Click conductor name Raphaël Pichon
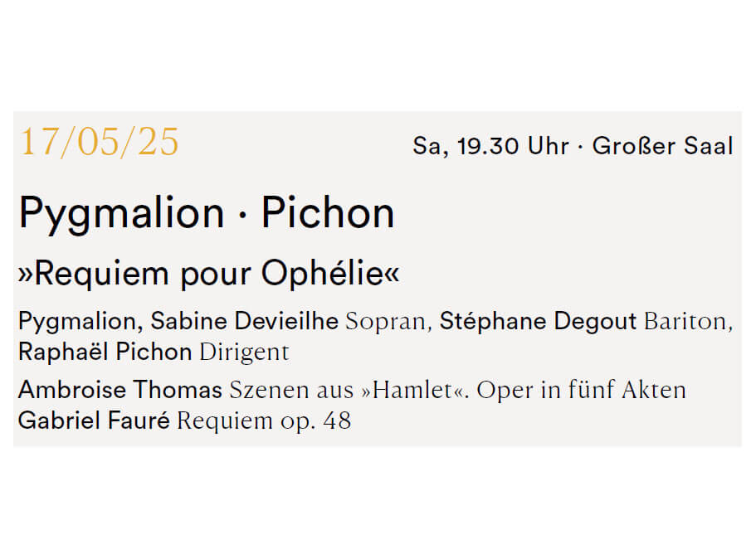Viewport: 756px width, 559px height. (x=105, y=352)
